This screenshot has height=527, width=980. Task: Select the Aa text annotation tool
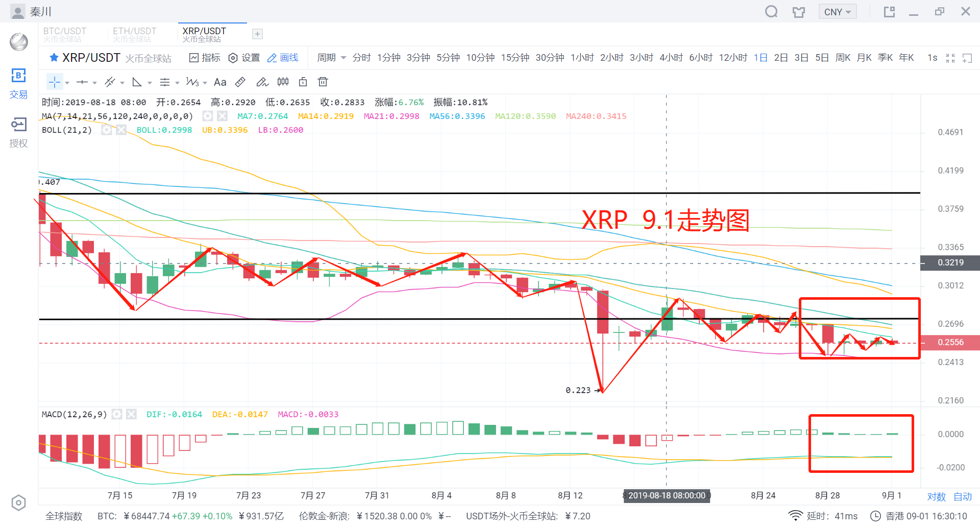coord(220,82)
